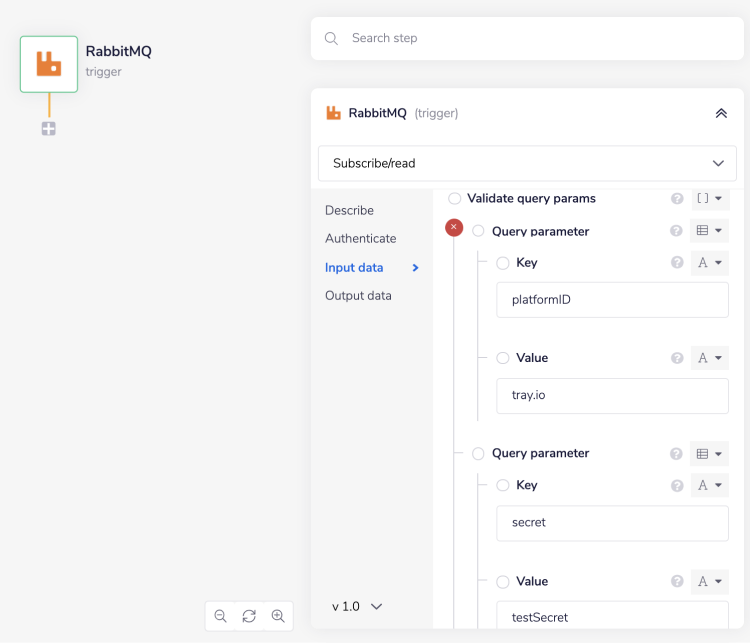Viewport: 750px width, 643px height.
Task: Open the Output data section
Action: point(358,295)
